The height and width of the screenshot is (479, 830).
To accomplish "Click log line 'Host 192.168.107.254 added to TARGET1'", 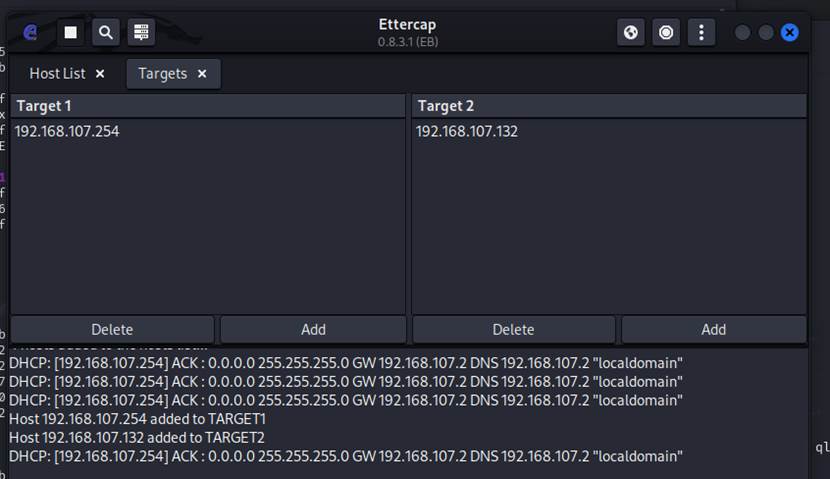I will [x=138, y=419].
